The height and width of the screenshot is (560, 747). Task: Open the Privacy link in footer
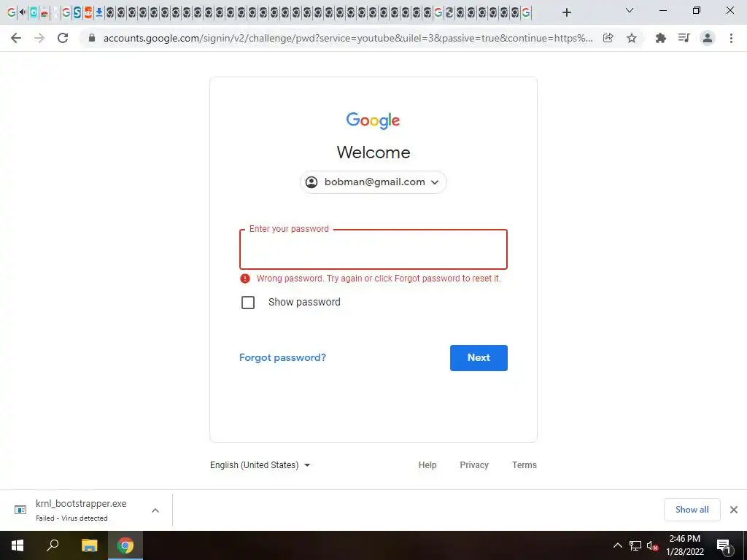[x=474, y=465]
